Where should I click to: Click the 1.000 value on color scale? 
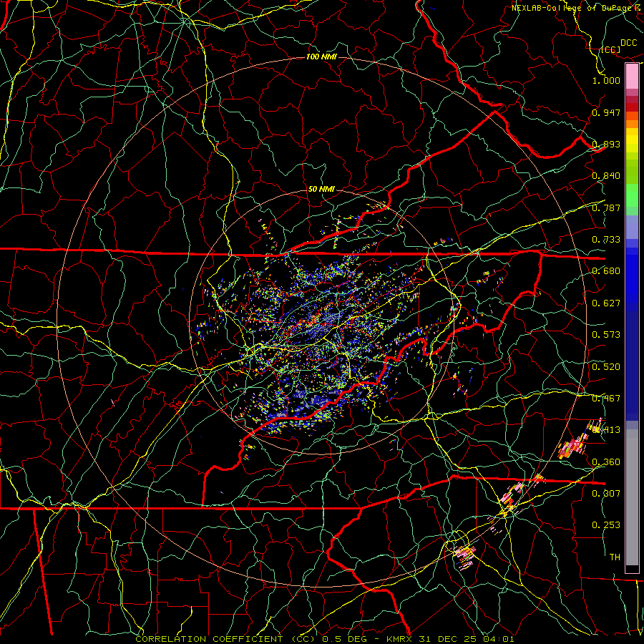pyautogui.click(x=606, y=80)
